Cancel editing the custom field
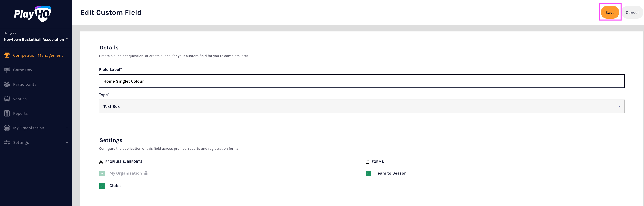The image size is (644, 206). (632, 12)
